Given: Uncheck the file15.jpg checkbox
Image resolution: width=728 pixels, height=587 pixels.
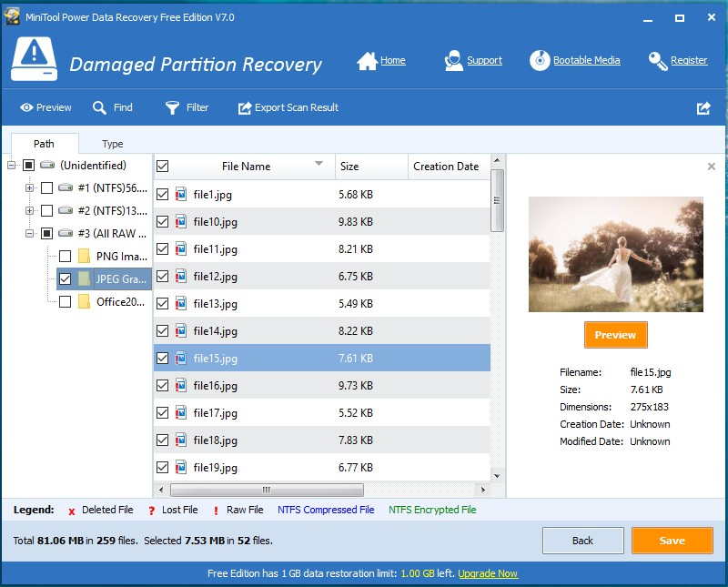Looking at the screenshot, I should pyautogui.click(x=163, y=358).
